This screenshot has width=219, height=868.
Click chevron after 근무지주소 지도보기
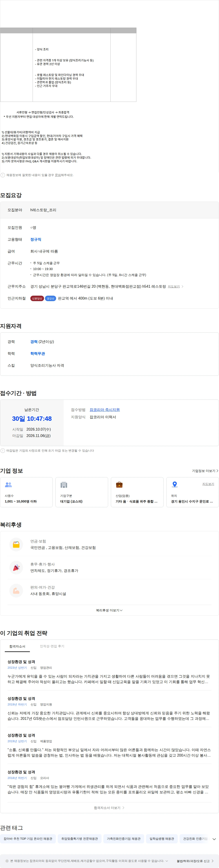click(x=182, y=287)
